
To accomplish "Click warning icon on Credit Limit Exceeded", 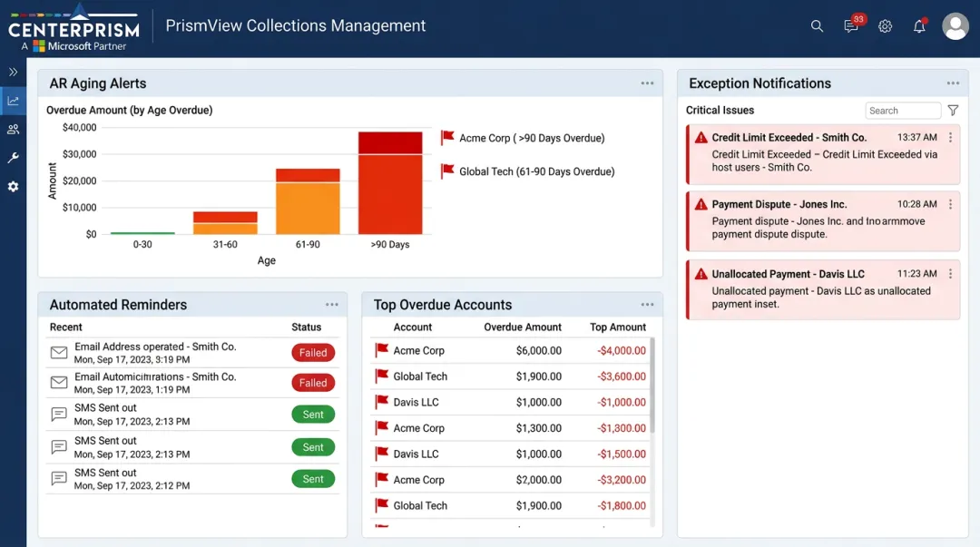I will pos(701,138).
